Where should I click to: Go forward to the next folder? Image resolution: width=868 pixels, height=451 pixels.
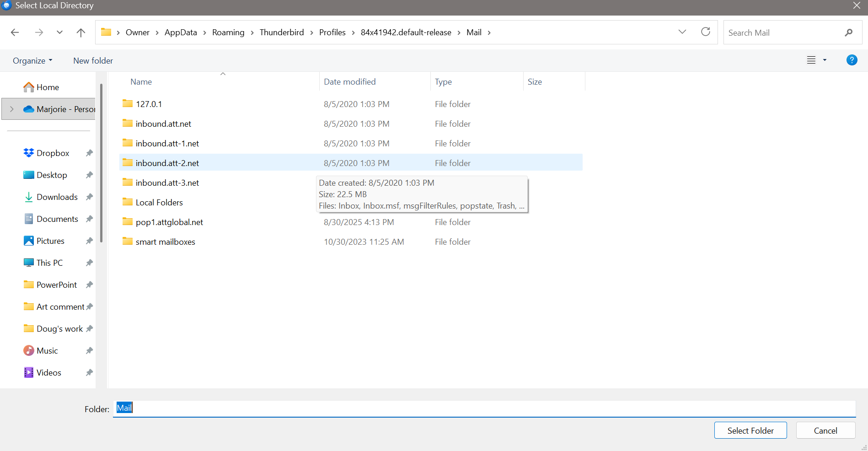(x=39, y=32)
